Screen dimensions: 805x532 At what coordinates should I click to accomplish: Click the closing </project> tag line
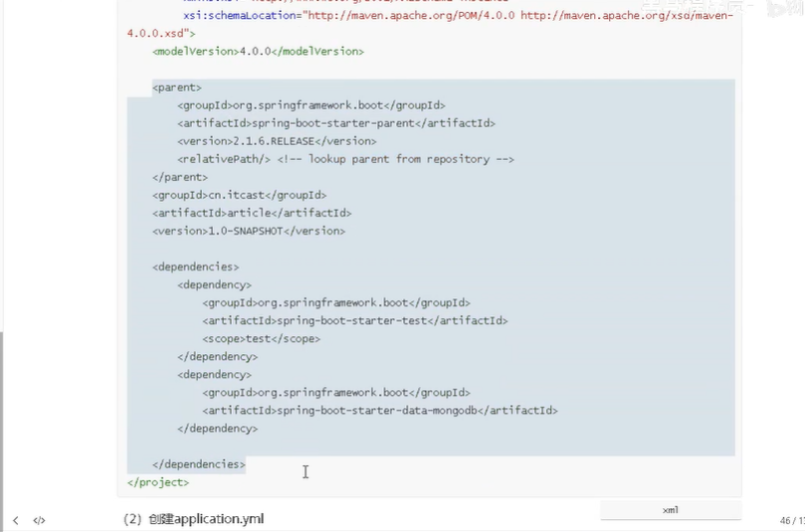pyautogui.click(x=158, y=482)
